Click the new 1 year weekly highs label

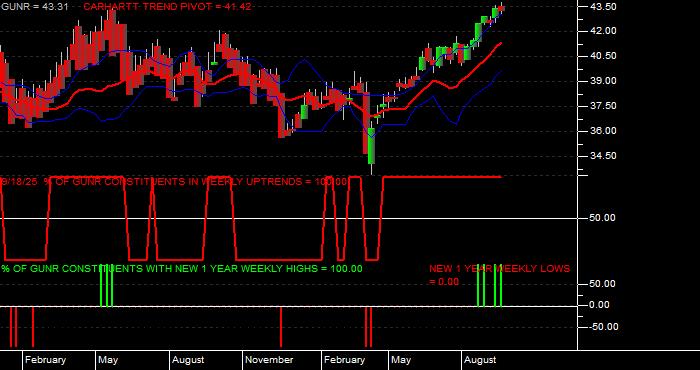182,269
